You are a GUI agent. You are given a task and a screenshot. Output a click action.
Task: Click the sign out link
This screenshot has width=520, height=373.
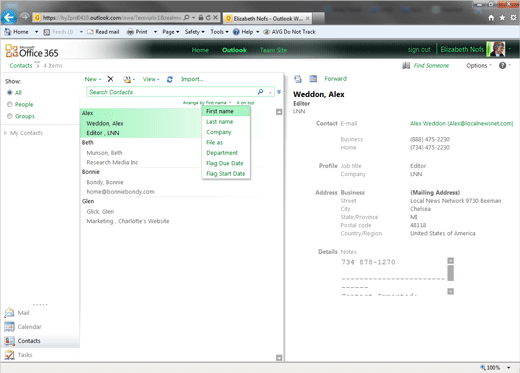tap(419, 50)
